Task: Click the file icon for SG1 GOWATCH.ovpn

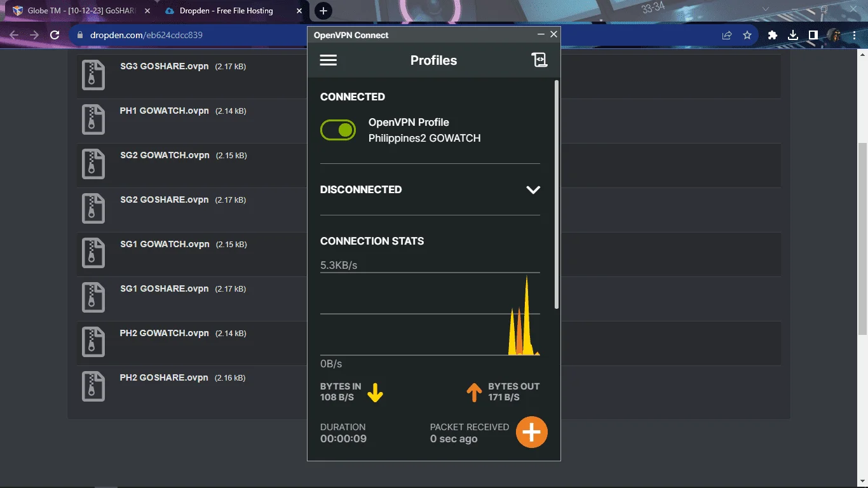Action: [x=93, y=254]
